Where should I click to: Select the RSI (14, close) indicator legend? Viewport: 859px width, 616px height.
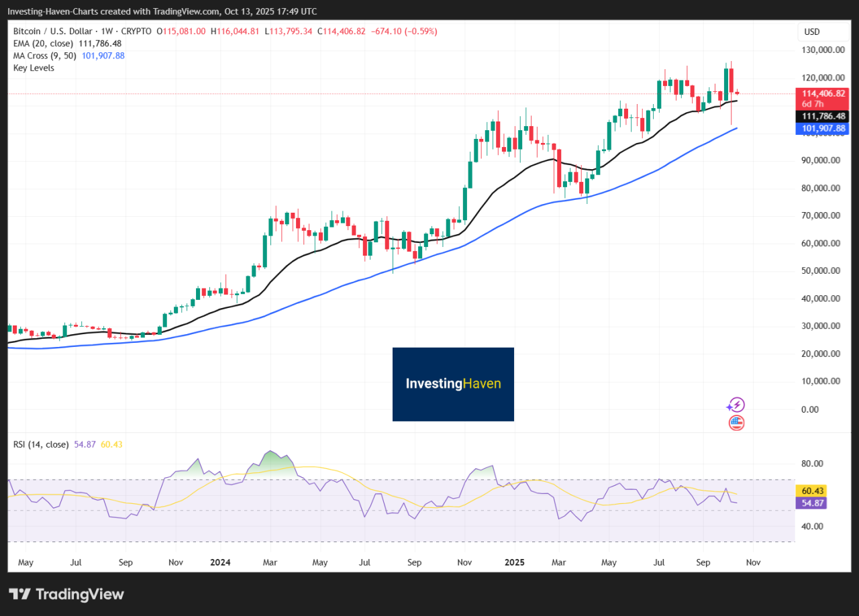point(41,444)
